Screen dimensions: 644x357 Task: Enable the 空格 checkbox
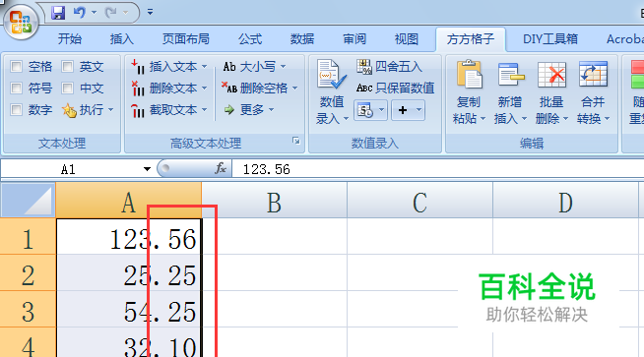pyautogui.click(x=17, y=66)
